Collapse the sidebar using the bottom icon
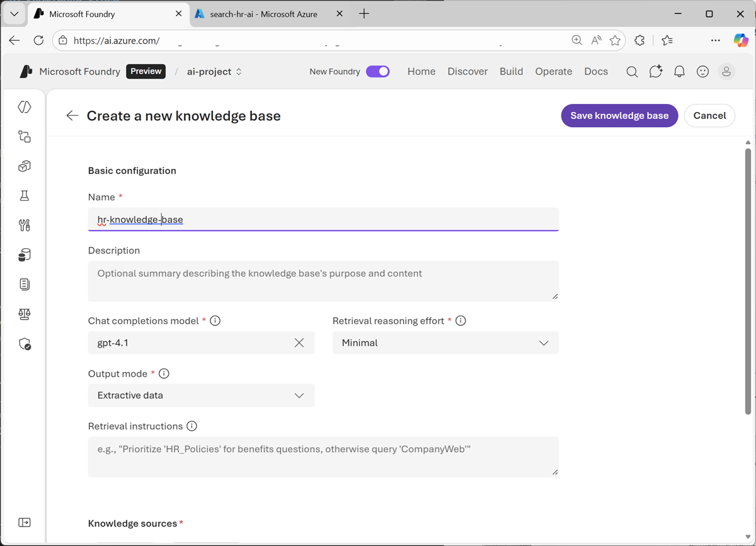756x546 pixels. [x=25, y=522]
